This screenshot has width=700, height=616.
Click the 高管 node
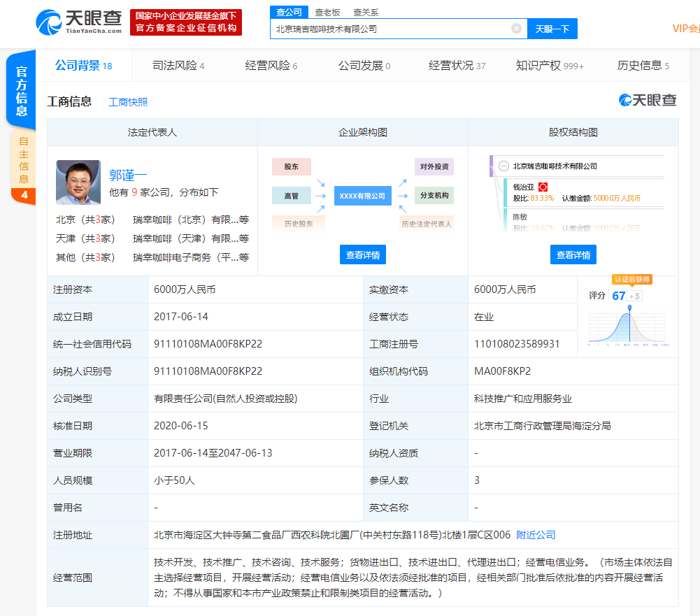[x=292, y=195]
